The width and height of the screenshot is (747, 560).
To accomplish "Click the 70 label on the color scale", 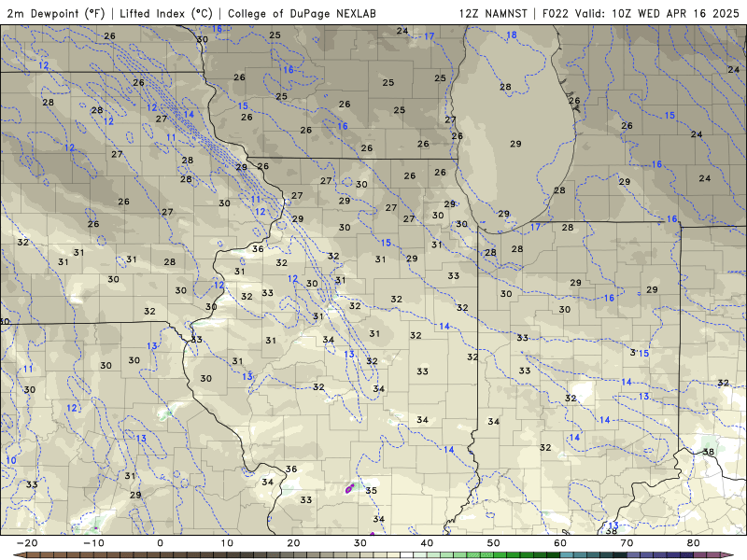I will 627,543.
